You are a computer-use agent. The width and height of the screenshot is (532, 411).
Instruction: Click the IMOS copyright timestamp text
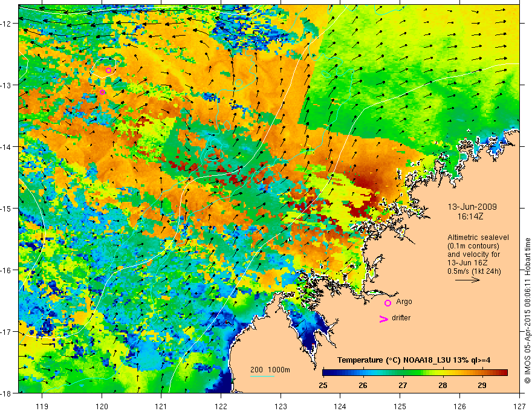point(527,310)
